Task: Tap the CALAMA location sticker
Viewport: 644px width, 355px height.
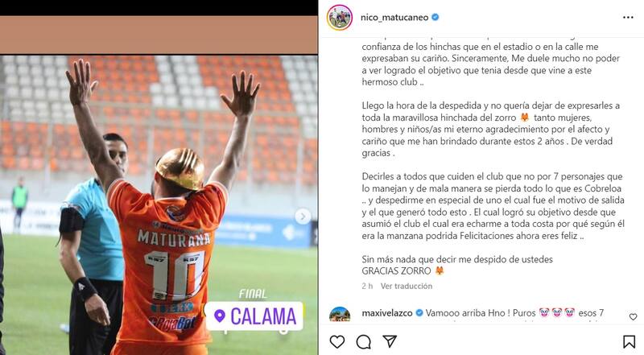Action: click(254, 316)
